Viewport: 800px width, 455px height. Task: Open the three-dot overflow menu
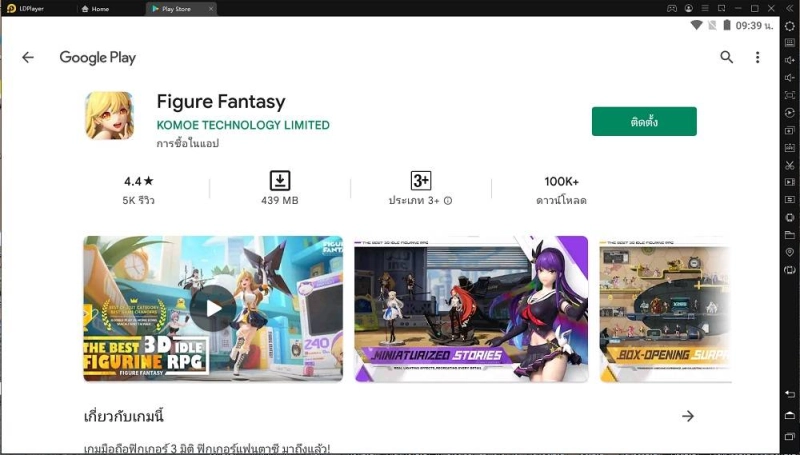point(758,57)
